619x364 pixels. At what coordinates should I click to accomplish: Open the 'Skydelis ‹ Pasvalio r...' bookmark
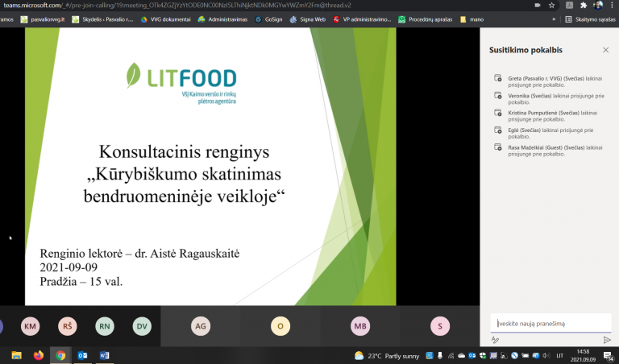pyautogui.click(x=102, y=19)
